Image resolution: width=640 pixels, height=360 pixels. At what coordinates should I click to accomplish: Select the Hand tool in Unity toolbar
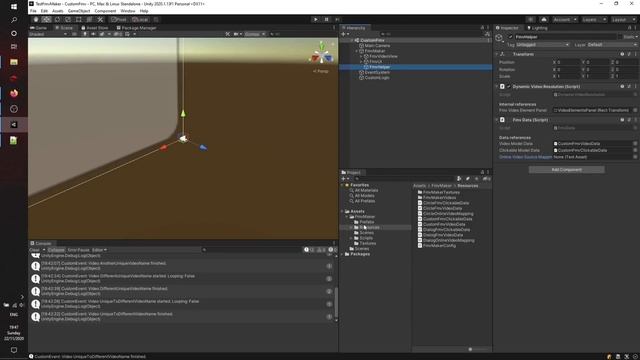[x=36, y=20]
